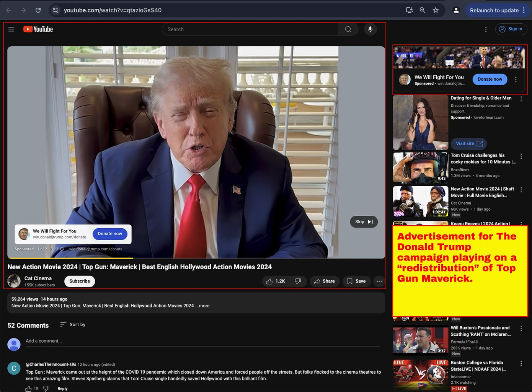Image resolution: width=532 pixels, height=392 pixels.
Task: Open the Sort by comments menu
Action: click(73, 325)
